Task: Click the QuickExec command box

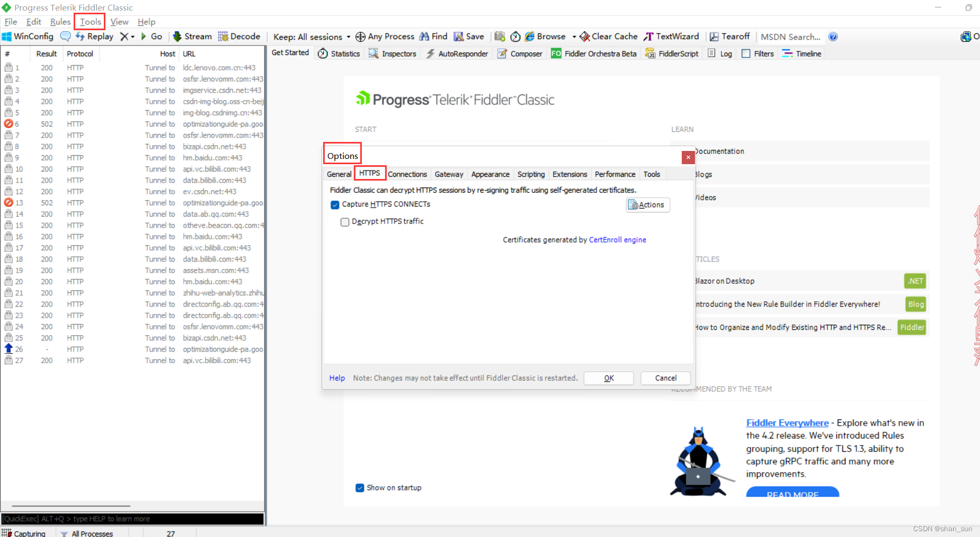Action: click(132, 519)
